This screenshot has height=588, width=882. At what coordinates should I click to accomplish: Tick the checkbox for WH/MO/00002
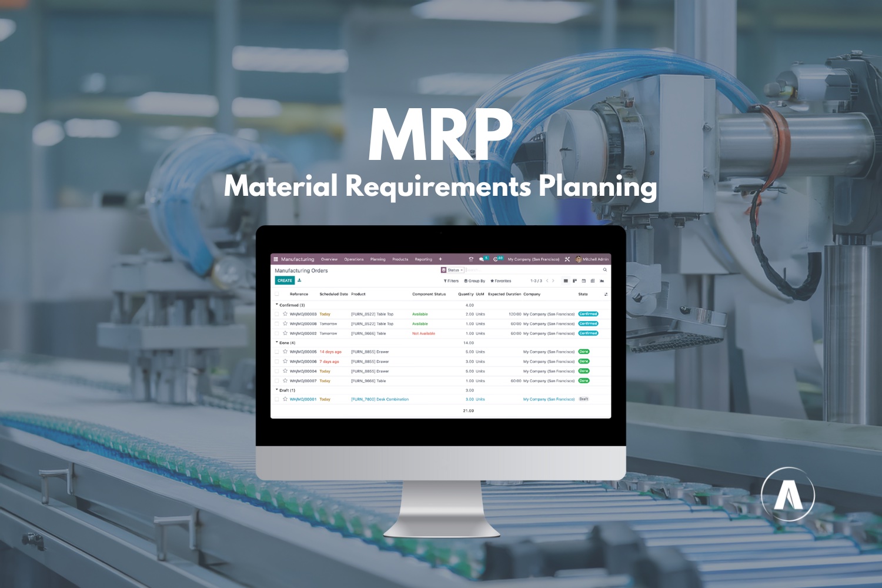(x=277, y=333)
